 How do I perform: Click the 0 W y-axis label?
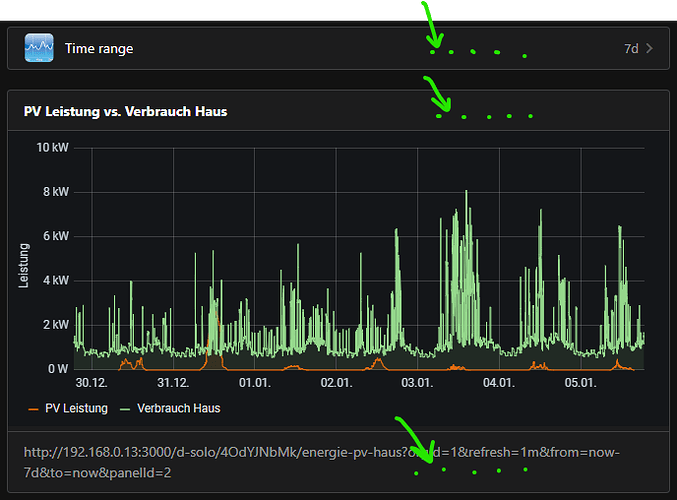click(x=58, y=369)
